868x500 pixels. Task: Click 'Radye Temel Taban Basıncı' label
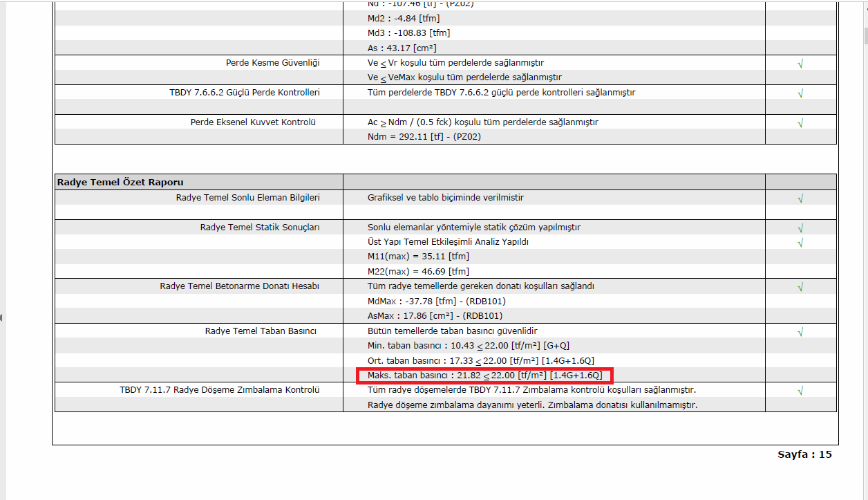[x=261, y=331]
